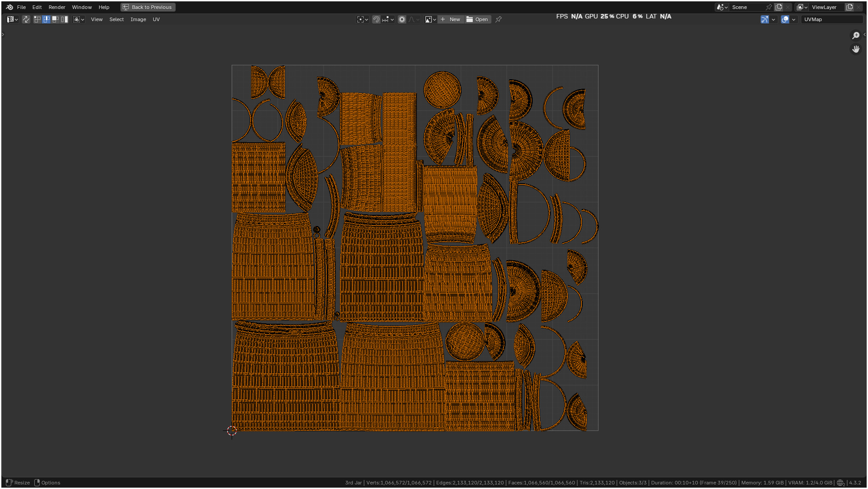
Task: Click Back to Previous button
Action: click(x=148, y=7)
